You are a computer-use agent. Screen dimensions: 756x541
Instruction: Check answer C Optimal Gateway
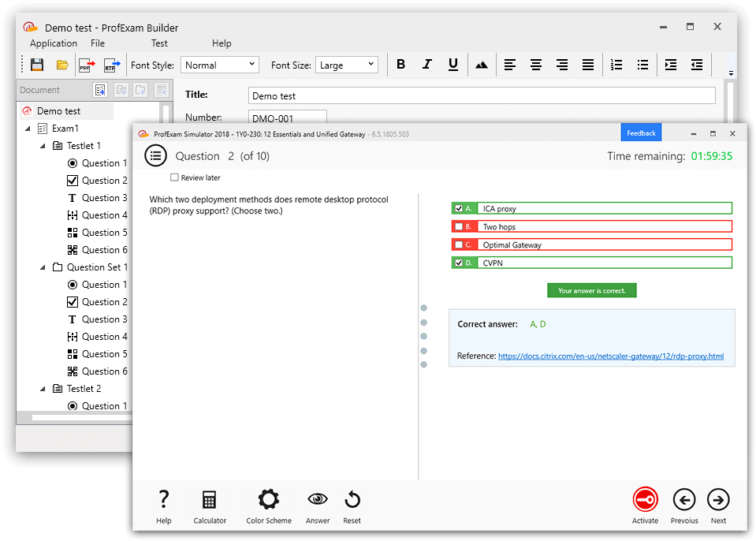[x=459, y=244]
